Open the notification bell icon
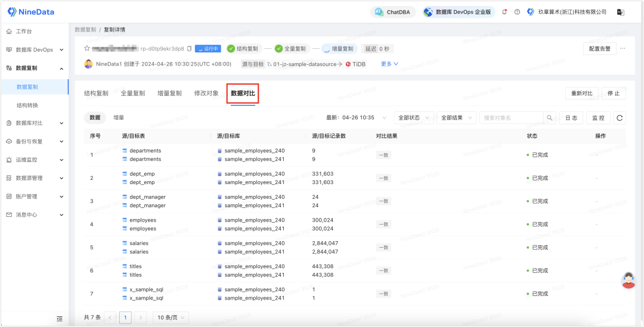 tap(505, 12)
